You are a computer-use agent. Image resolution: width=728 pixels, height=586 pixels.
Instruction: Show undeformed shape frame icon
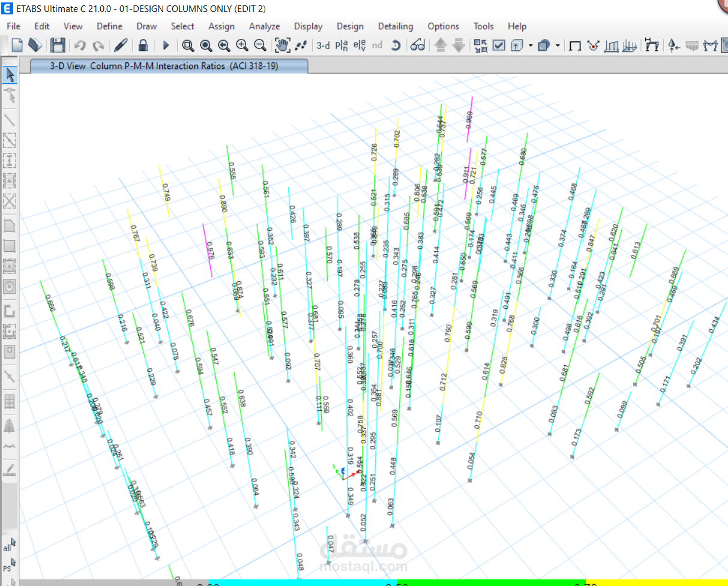coord(574,45)
